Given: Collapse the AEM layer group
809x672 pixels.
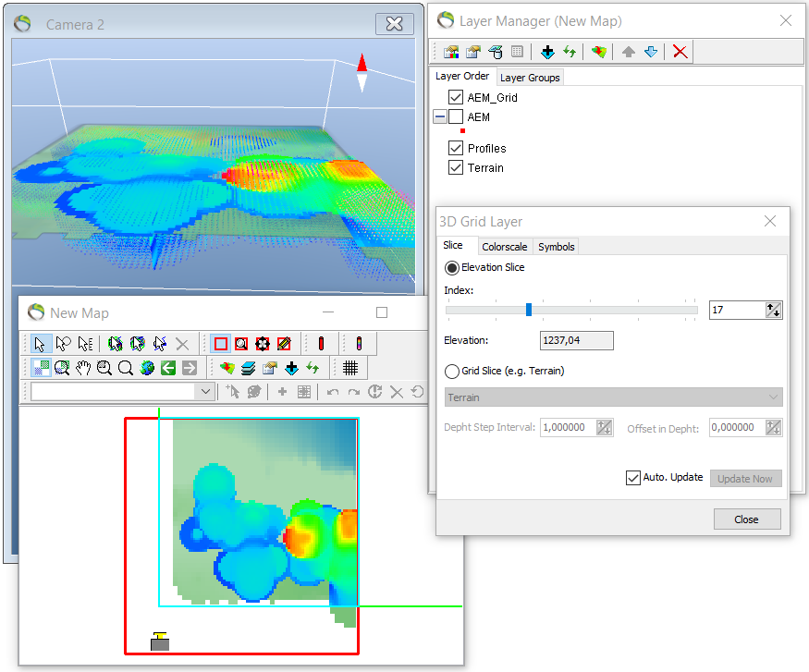Looking at the screenshot, I should click(x=441, y=116).
